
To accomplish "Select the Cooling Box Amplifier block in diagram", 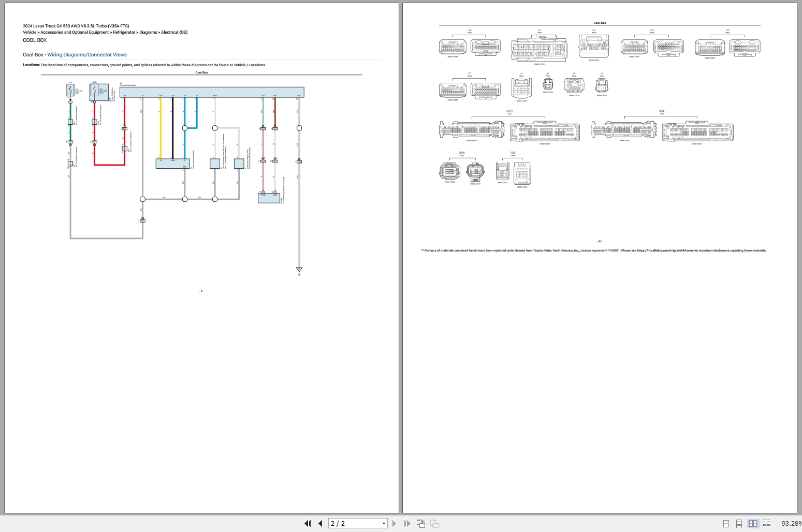I will click(x=212, y=92).
